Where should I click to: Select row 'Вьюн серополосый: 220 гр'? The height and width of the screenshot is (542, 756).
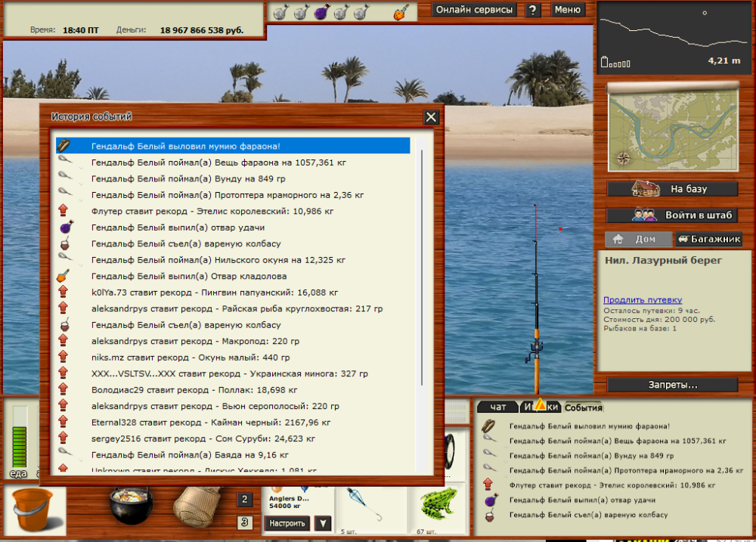tap(233, 406)
